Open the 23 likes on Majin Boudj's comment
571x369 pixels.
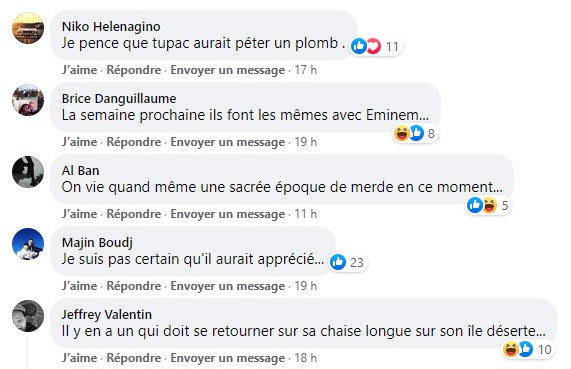click(348, 262)
